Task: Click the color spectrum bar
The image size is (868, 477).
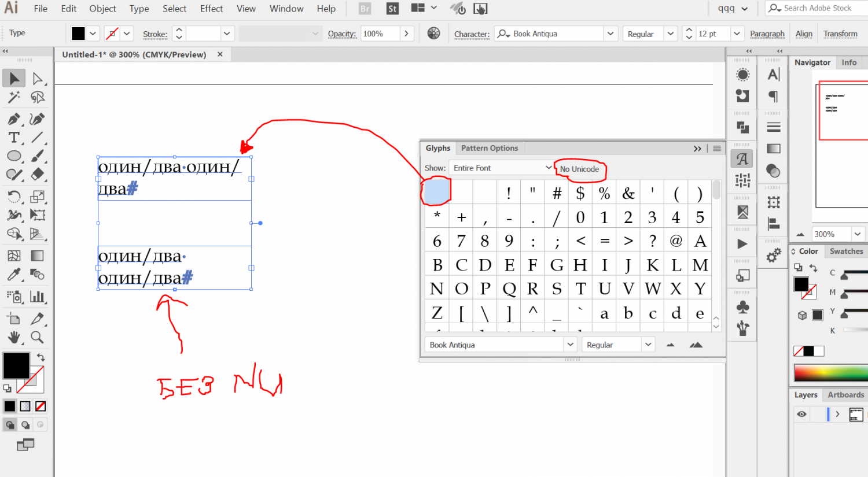Action: click(831, 373)
